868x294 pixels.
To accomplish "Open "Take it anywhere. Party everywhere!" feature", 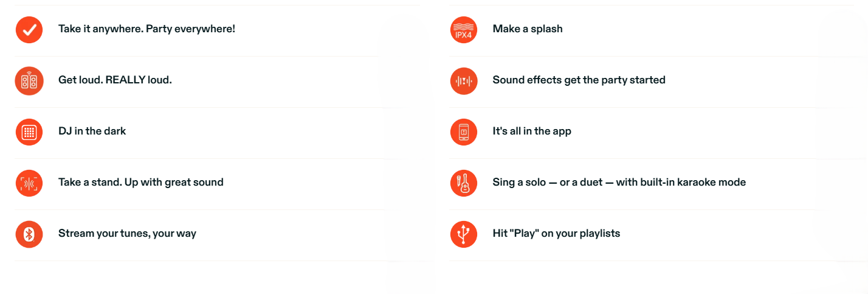I will (x=146, y=29).
